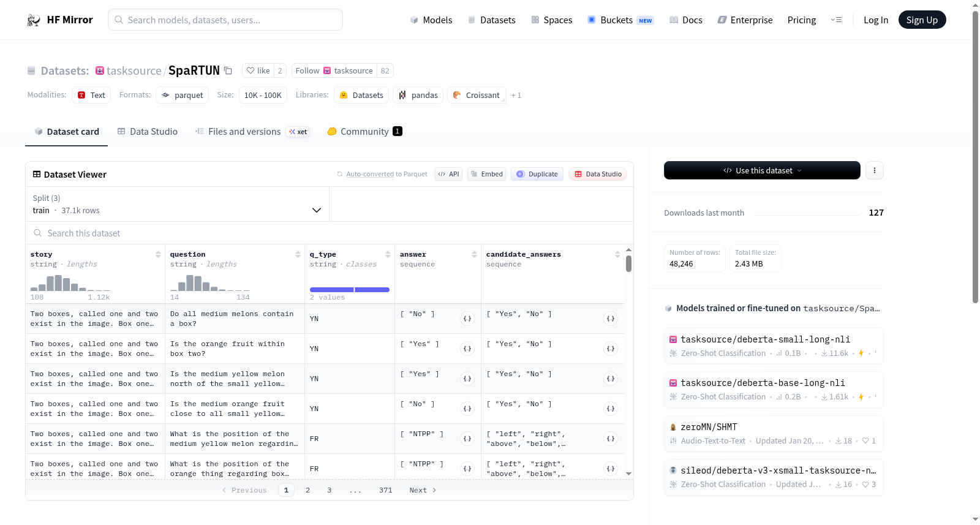The width and height of the screenshot is (980, 525).
Task: Go to Models in the navigation
Action: [431, 20]
